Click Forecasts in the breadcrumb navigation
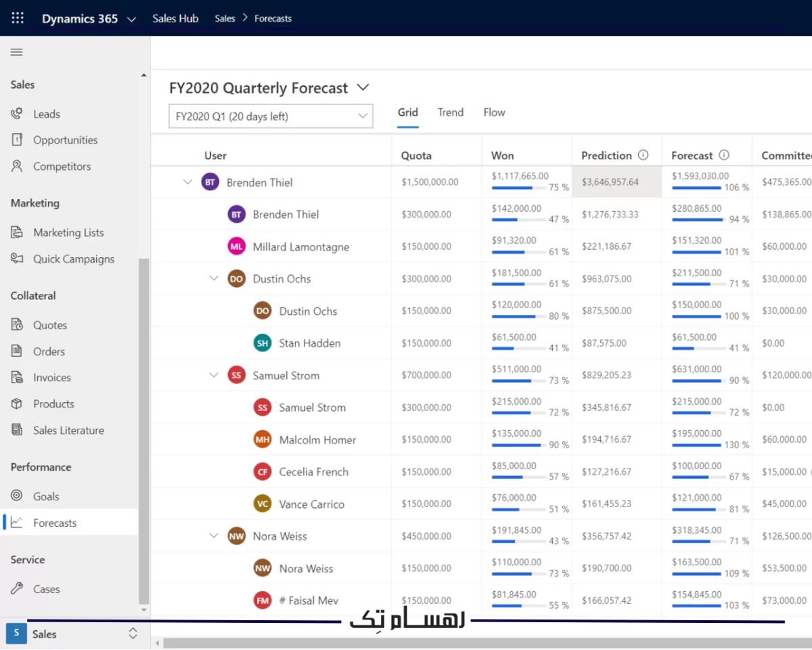 pyautogui.click(x=273, y=18)
